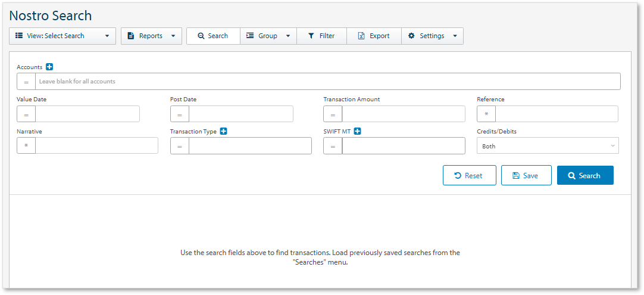
Task: Expand the Group menu in toolbar
Action: click(x=268, y=36)
